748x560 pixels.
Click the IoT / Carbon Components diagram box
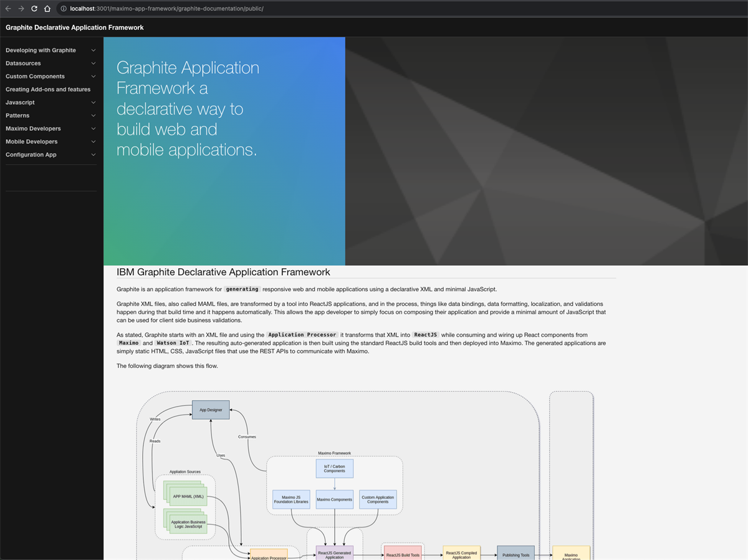335,468
